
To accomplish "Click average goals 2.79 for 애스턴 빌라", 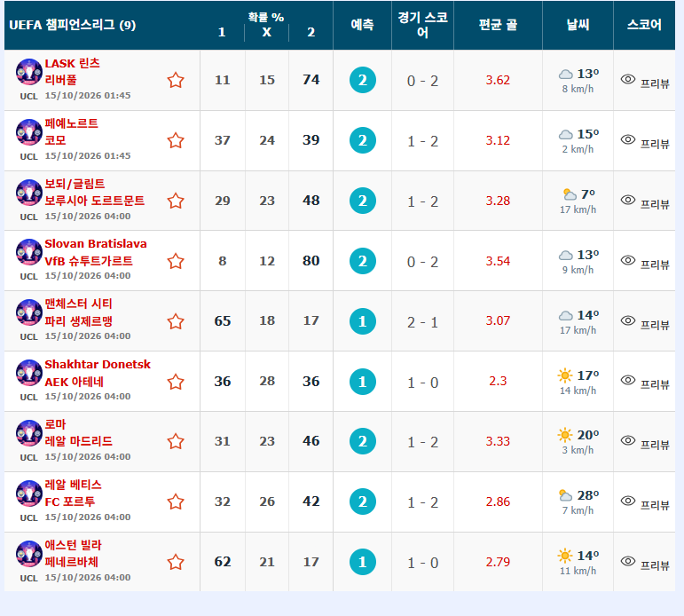I will 498,562.
